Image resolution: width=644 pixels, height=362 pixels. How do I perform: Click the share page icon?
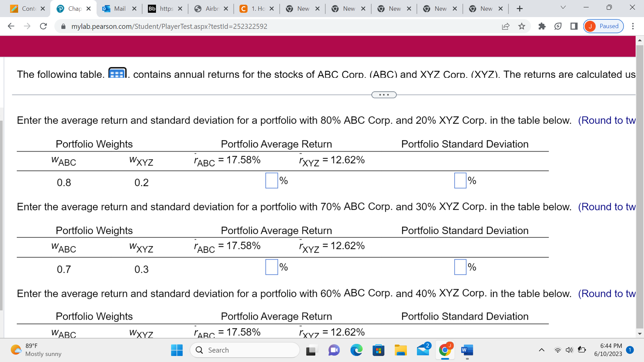click(x=505, y=26)
